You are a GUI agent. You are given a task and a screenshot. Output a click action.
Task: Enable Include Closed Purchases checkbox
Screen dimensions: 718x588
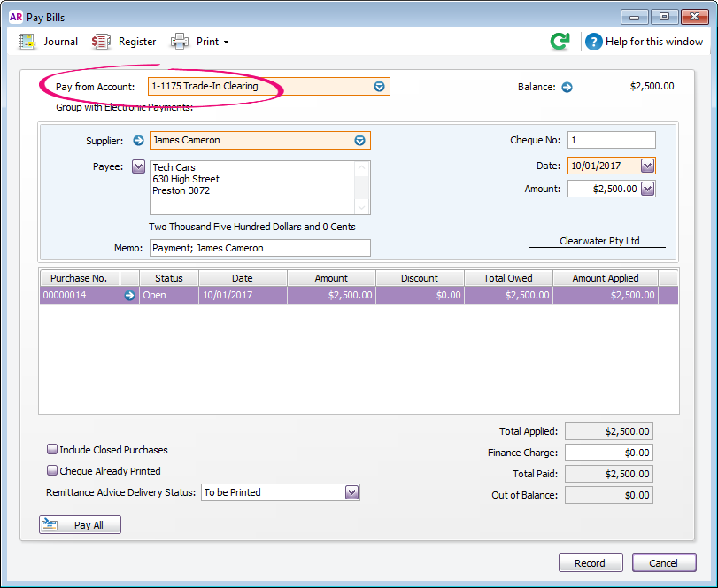[52, 450]
